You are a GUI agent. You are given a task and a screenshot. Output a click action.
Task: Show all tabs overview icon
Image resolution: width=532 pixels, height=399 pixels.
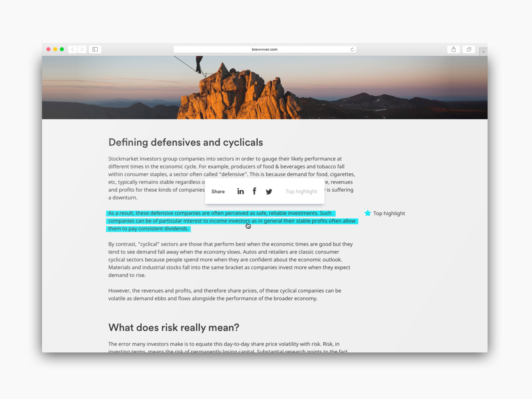click(x=469, y=49)
